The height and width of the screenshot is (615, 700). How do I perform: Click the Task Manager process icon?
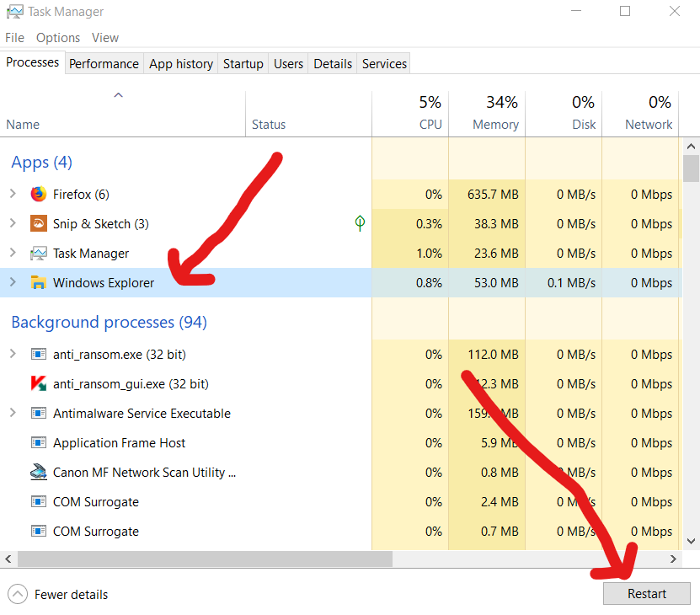[38, 254]
